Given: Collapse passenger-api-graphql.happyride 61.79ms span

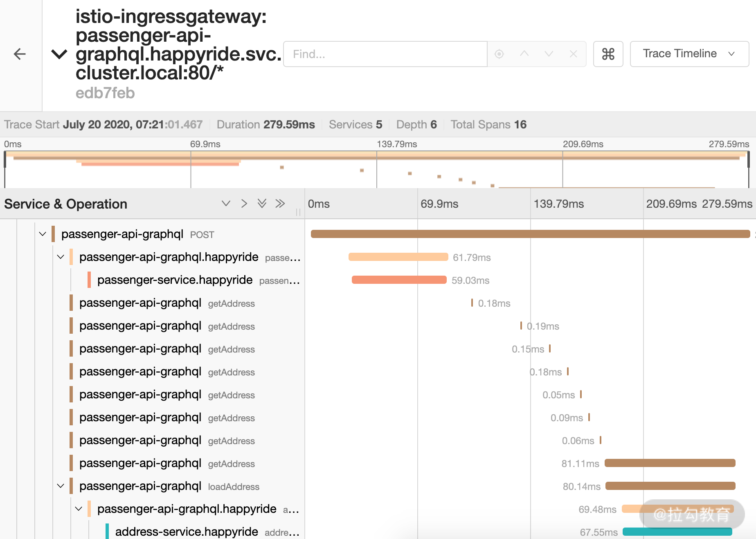Looking at the screenshot, I should click(x=61, y=257).
